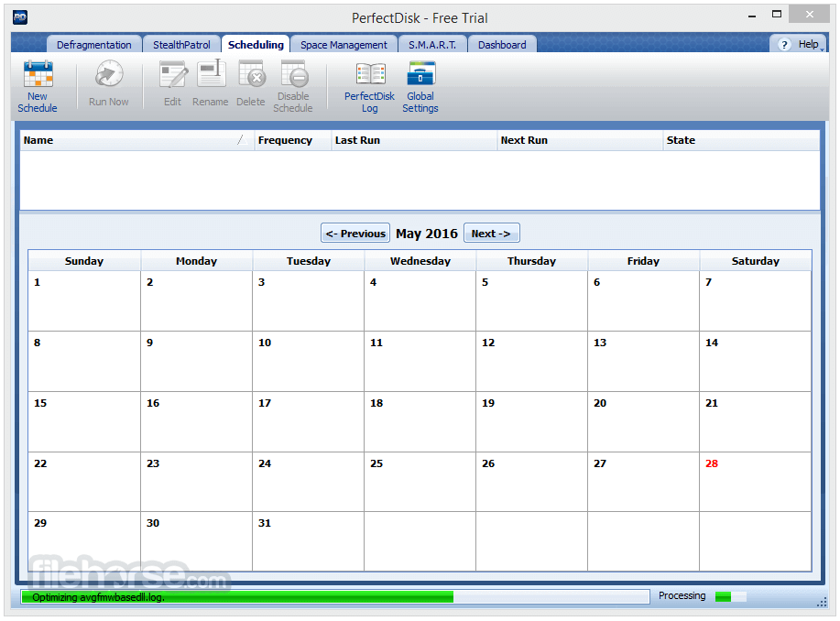Select the red-highlighted May 28 cell
Viewport: 840px width, 621px height.
pyautogui.click(x=756, y=482)
